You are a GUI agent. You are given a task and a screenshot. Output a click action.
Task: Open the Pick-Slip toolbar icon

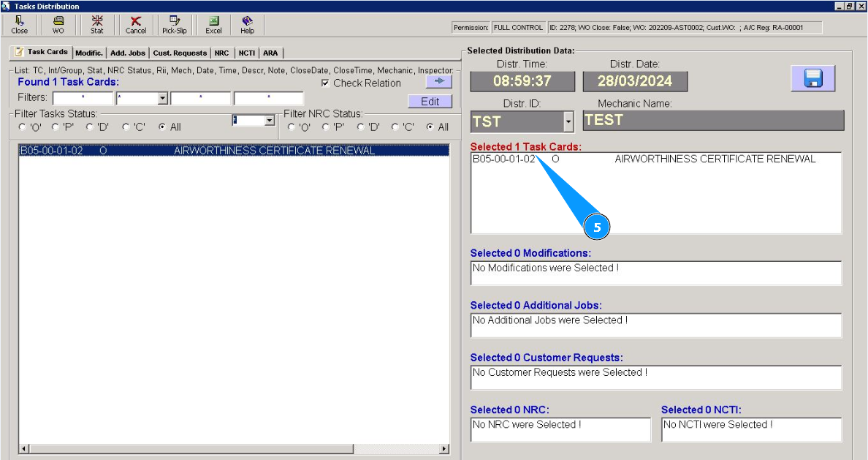[175, 25]
